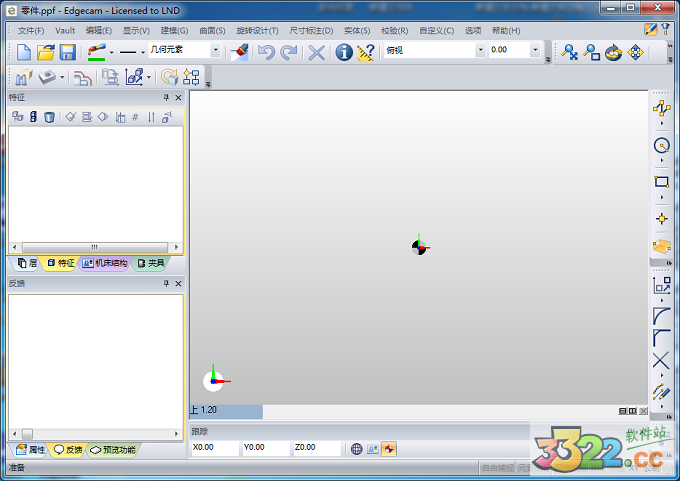Open the 文件(F) menu
680x481 pixels.
click(31, 31)
